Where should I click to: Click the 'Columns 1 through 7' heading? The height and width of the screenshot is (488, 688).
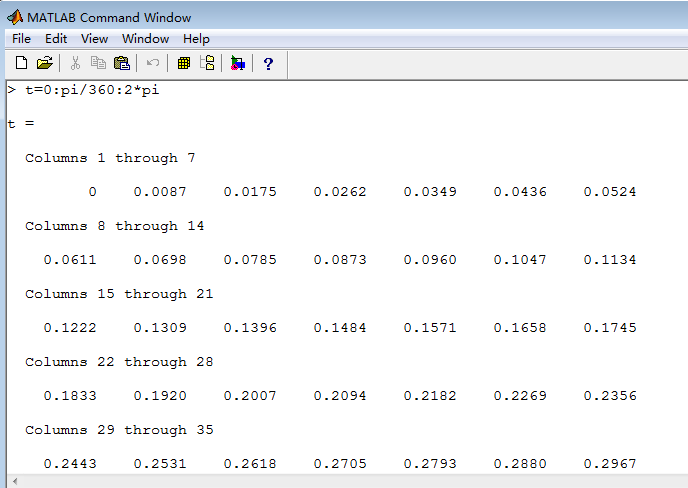click(x=110, y=158)
